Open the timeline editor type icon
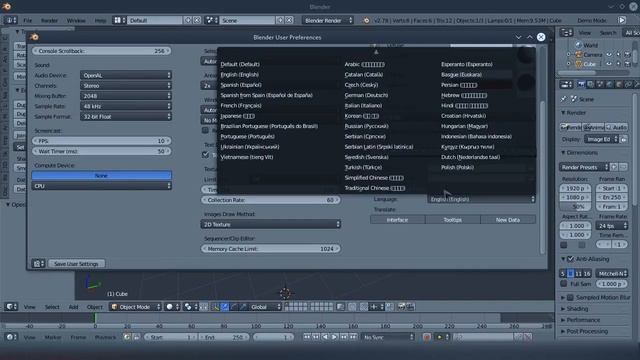The width and height of the screenshot is (640, 360). 11,337
